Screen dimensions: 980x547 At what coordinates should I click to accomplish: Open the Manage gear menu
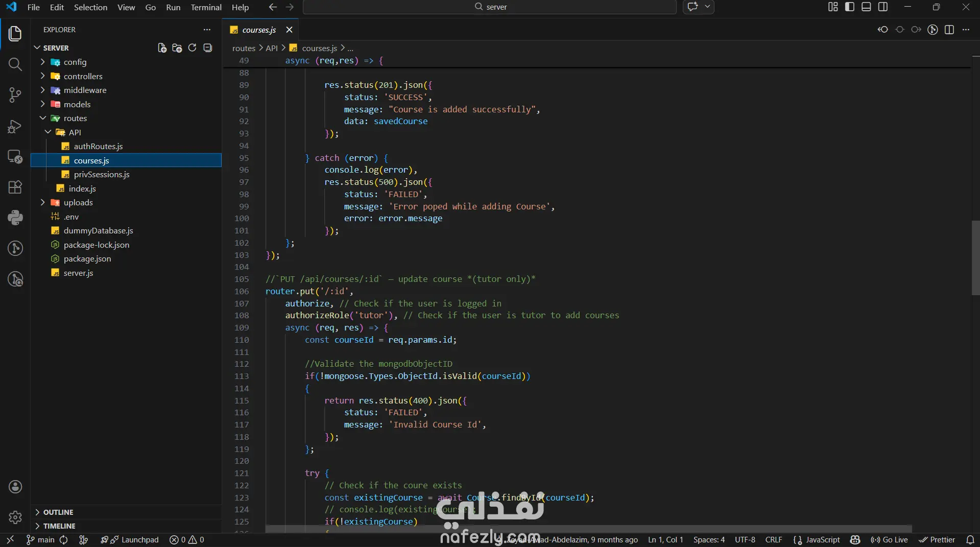point(15,517)
